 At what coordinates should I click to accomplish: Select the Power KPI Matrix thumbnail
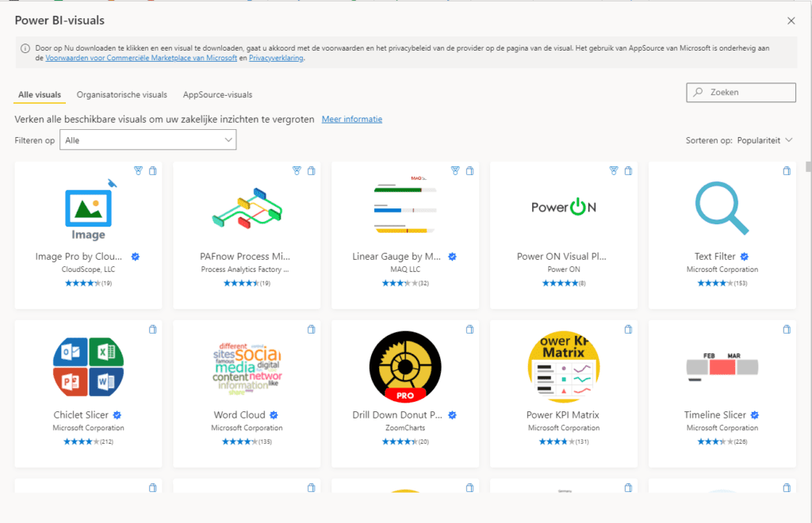point(564,367)
